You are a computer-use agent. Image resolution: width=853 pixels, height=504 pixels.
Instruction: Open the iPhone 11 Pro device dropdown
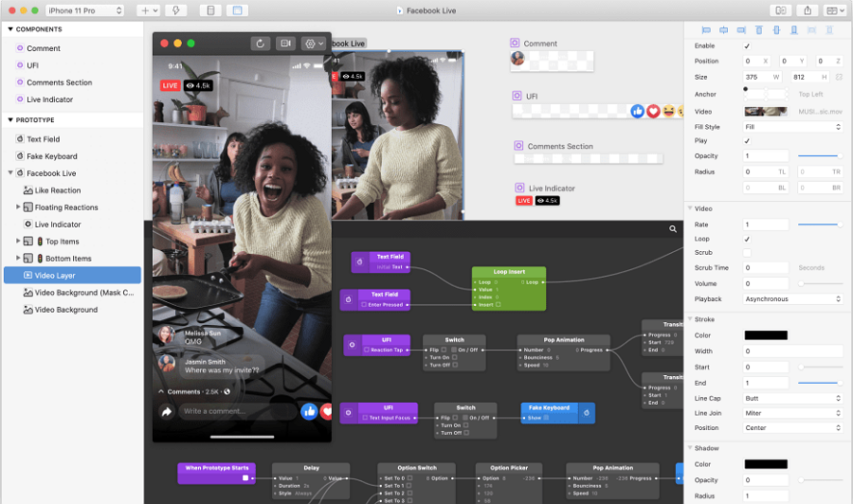coord(85,10)
